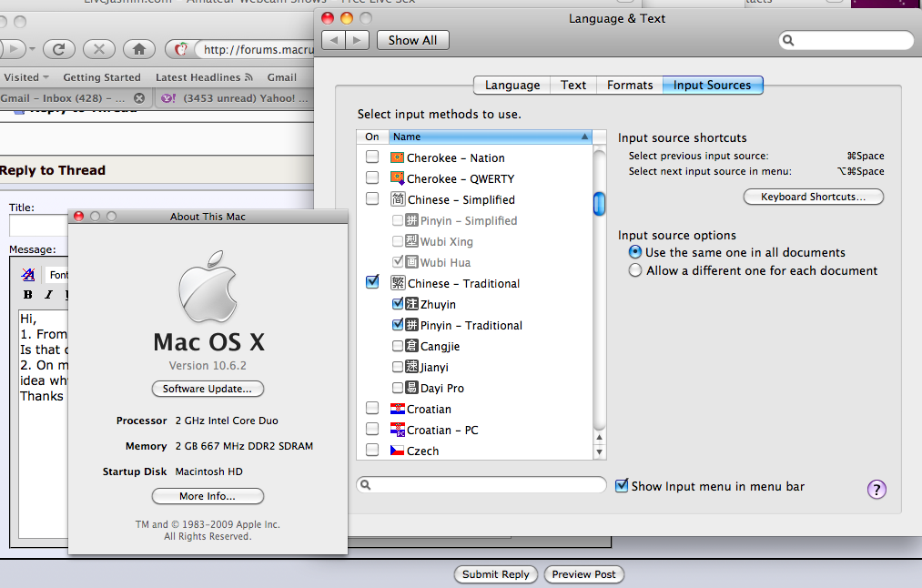Click the Cherokee - QWERTY icon
This screenshot has height=588, width=922.
tap(398, 178)
